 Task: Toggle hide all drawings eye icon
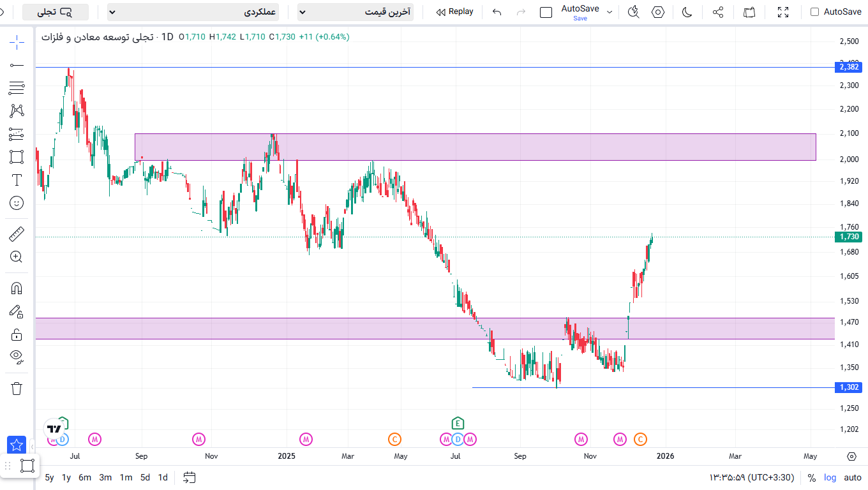click(17, 355)
